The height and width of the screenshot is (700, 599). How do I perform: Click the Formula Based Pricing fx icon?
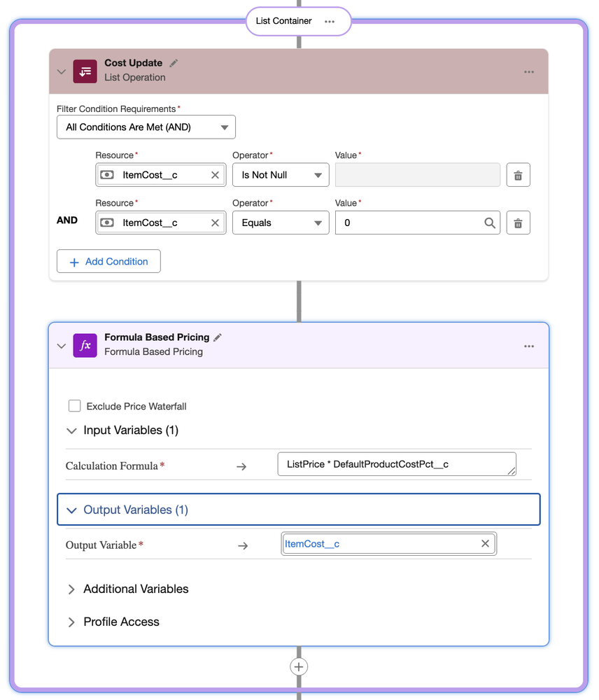85,346
